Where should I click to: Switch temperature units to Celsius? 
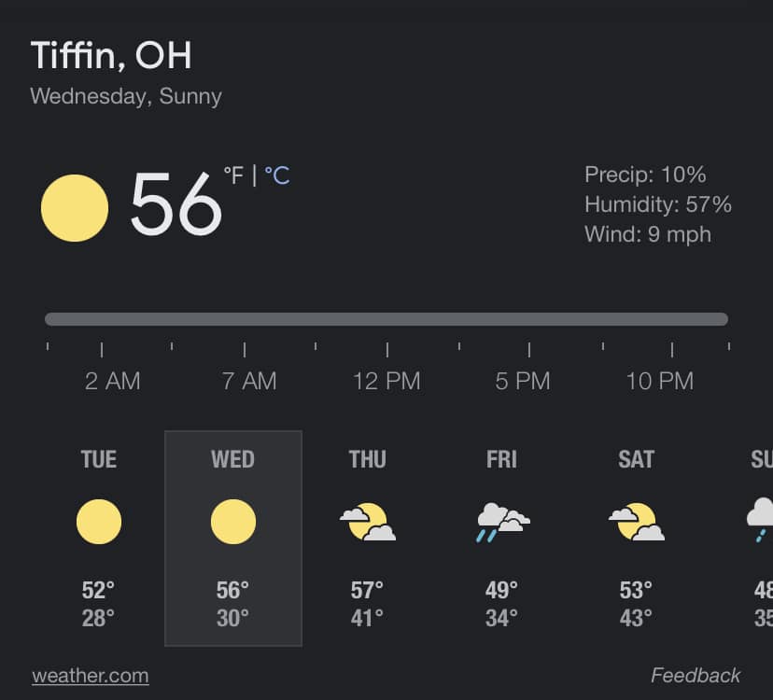pyautogui.click(x=277, y=175)
